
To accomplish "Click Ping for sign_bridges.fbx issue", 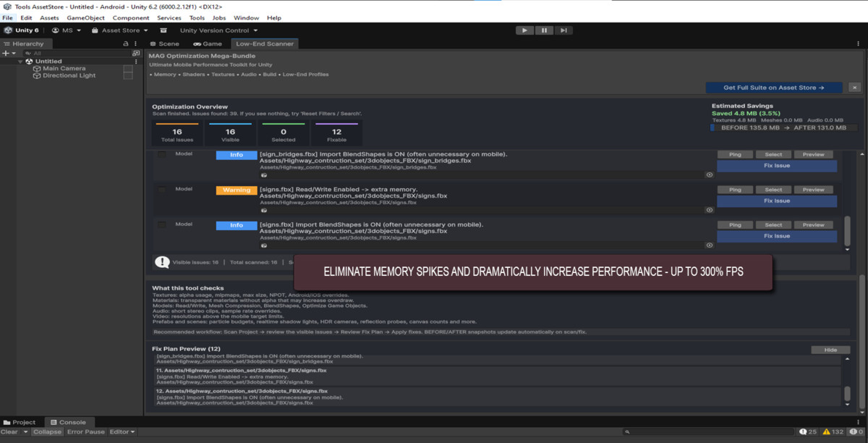I will [x=735, y=154].
